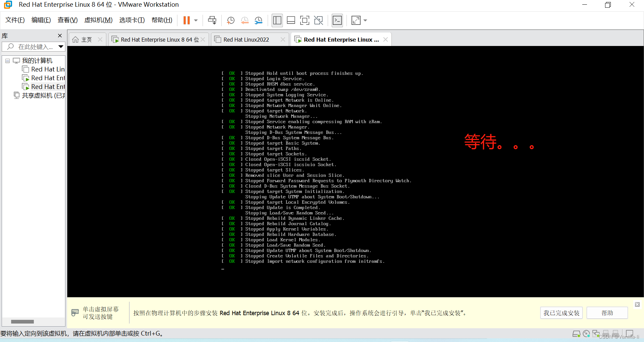
Task: Dismiss the yellow installation hint bar
Action: pos(637,304)
